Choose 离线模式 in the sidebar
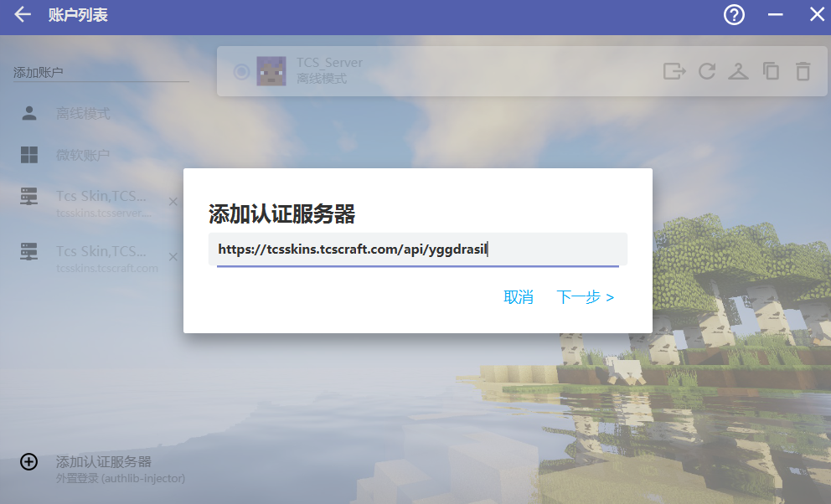 83,114
